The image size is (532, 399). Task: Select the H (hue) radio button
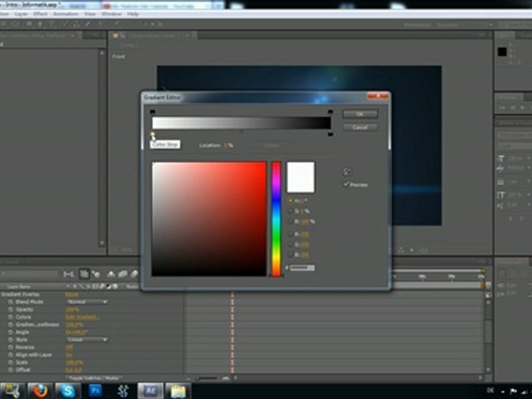pos(289,200)
